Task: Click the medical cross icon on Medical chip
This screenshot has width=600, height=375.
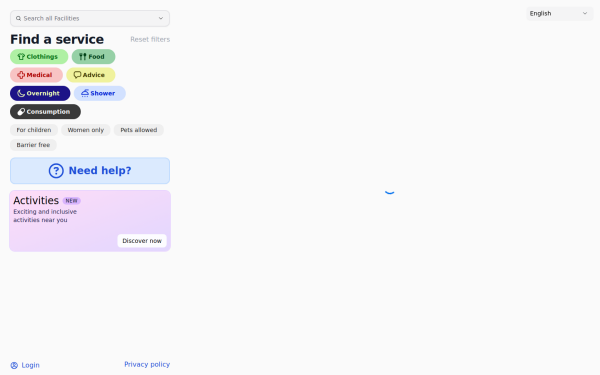Action: pyautogui.click(x=21, y=75)
